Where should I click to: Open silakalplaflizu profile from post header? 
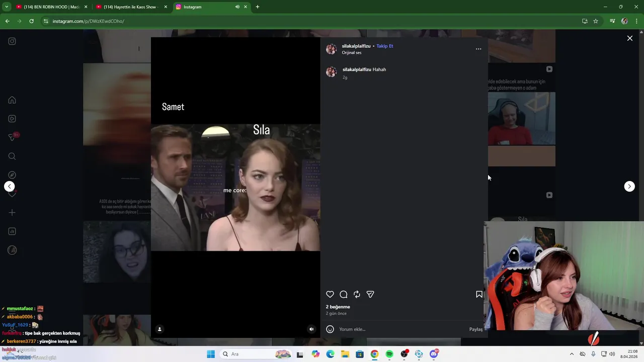coord(356,46)
